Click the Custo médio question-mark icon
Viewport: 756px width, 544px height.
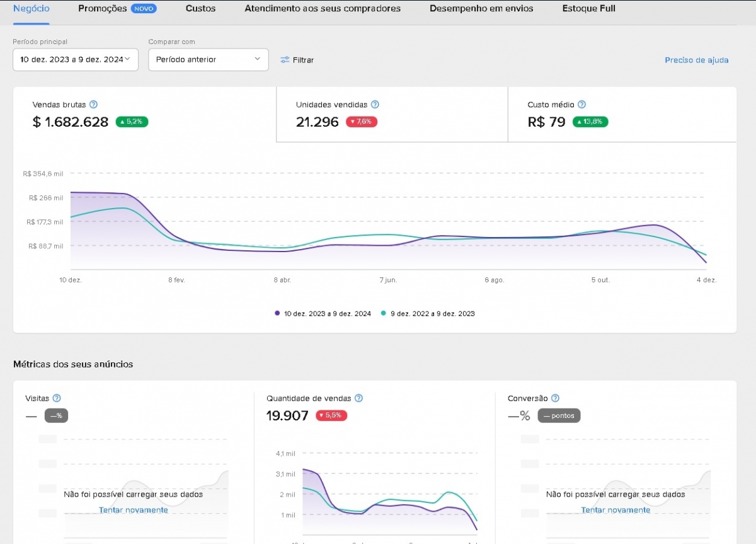tap(581, 105)
